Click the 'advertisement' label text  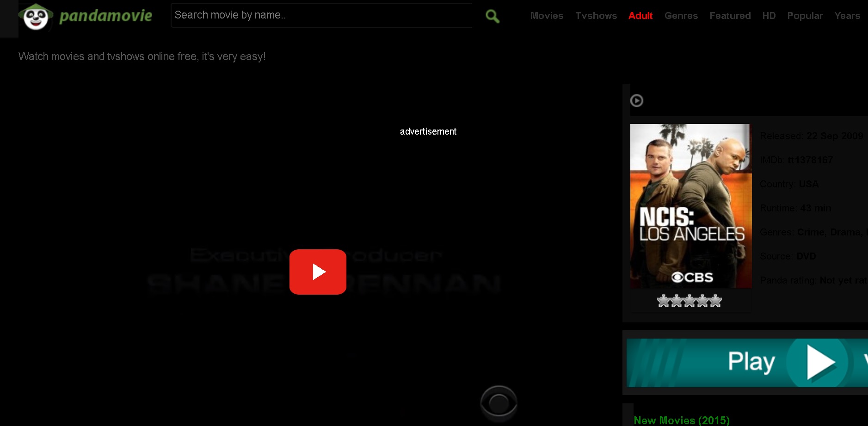(428, 131)
